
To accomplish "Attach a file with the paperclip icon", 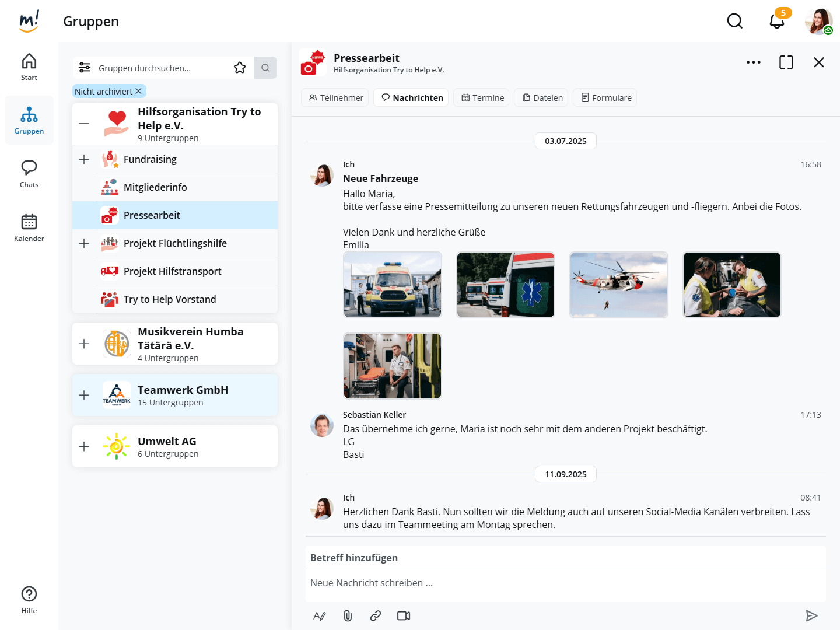I will click(x=348, y=615).
